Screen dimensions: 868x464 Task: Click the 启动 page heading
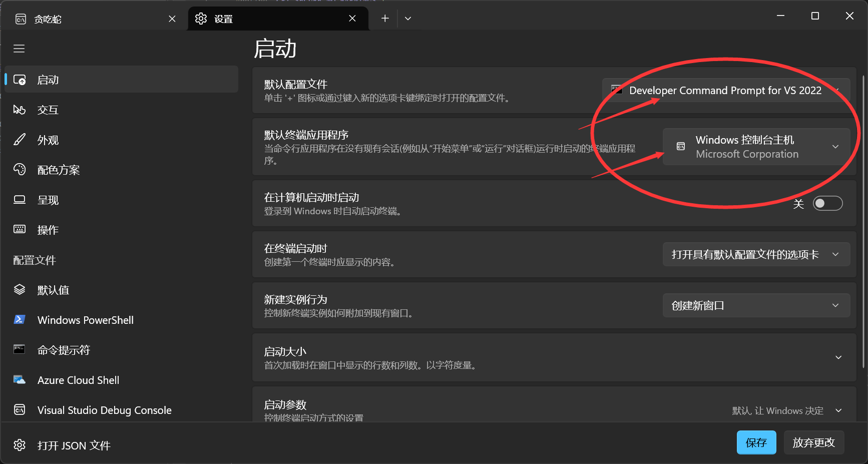(275, 49)
